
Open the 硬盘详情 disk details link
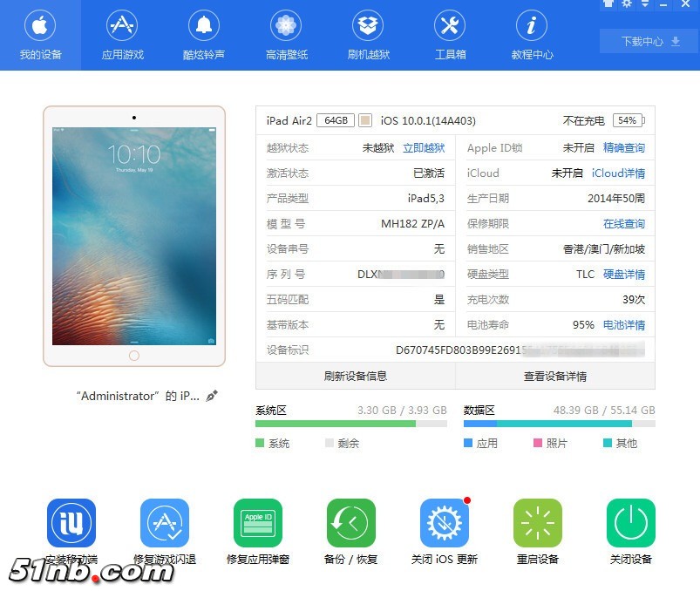coord(623,274)
